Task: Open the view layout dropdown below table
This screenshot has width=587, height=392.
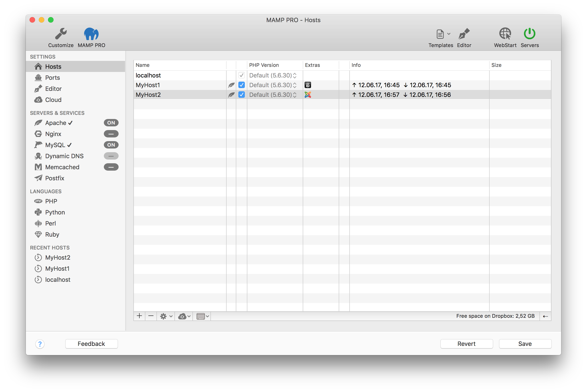Action: coord(202,316)
